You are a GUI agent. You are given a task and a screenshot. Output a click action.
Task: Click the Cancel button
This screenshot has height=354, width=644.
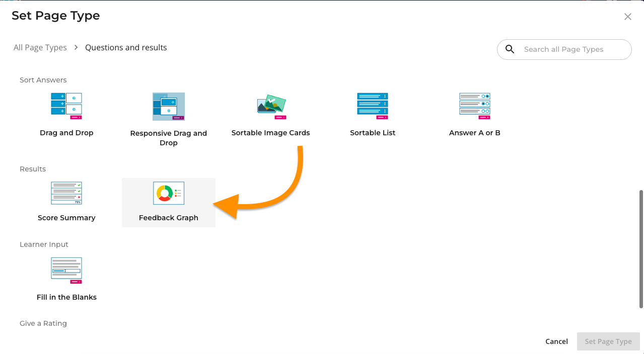click(x=556, y=341)
